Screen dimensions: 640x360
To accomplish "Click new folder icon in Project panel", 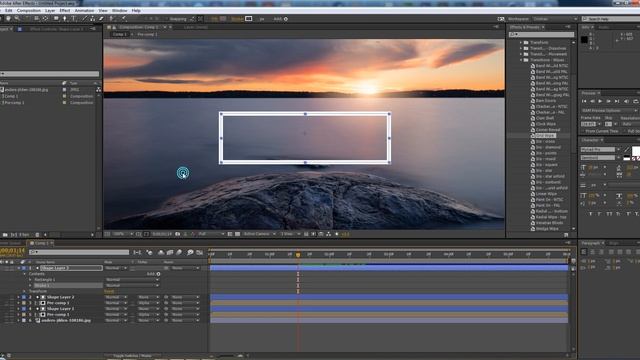I will (5, 235).
